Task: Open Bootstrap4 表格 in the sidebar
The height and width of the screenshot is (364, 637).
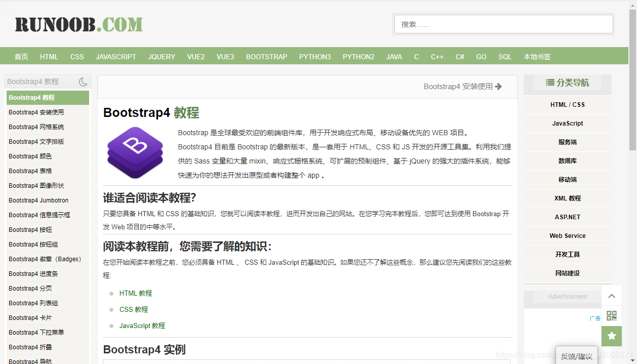Action: pyautogui.click(x=48, y=171)
